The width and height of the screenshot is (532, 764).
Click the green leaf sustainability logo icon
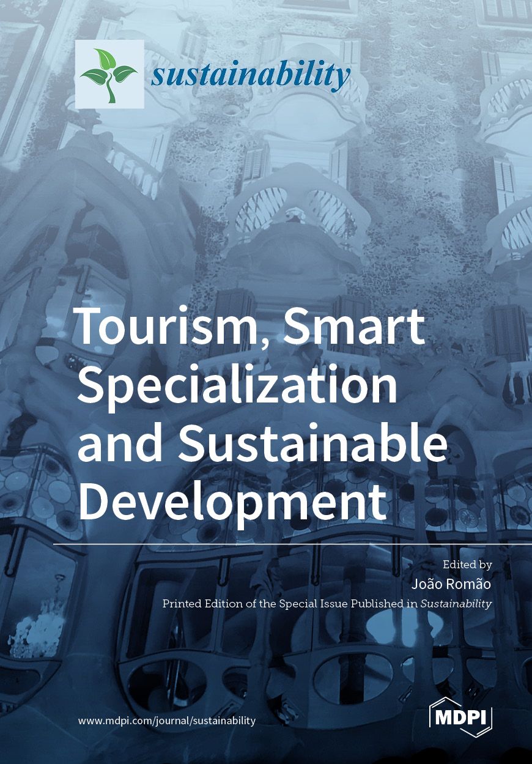tap(109, 74)
